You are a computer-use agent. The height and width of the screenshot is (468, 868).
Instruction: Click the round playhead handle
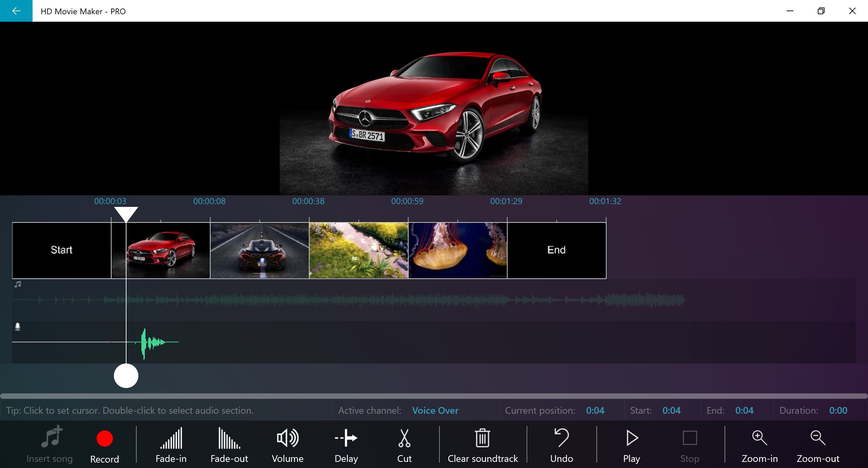click(x=126, y=376)
